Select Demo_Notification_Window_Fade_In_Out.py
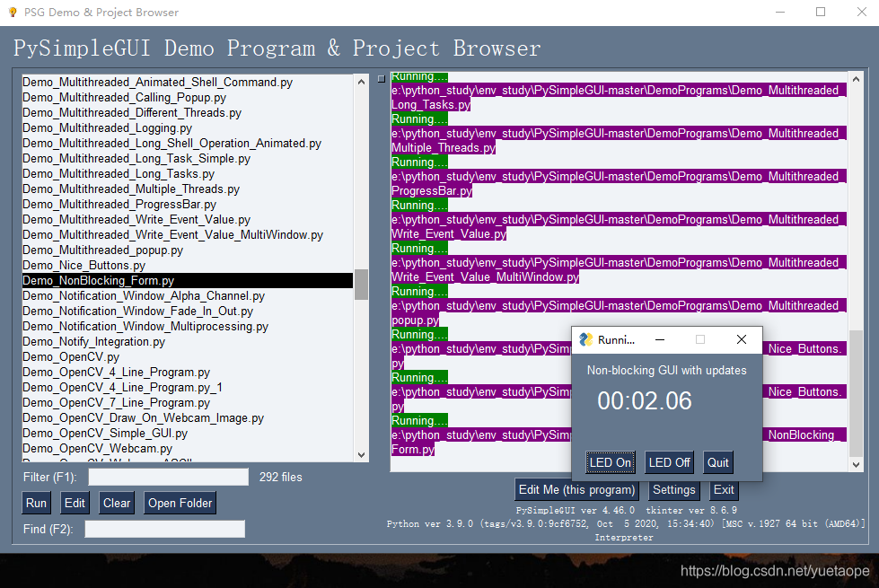879x588 pixels. coord(188,312)
